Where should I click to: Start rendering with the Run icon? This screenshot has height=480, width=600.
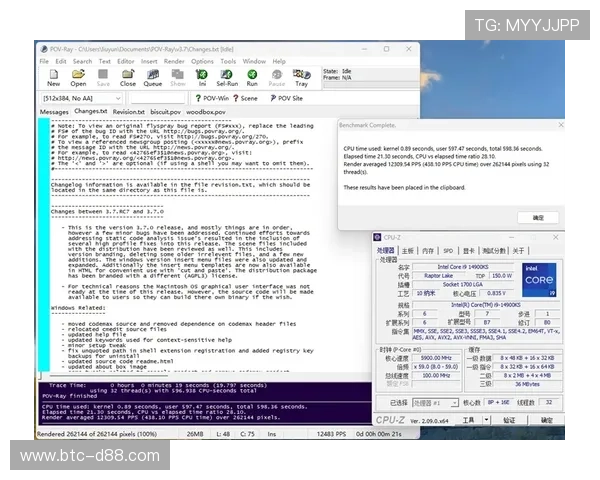click(252, 78)
